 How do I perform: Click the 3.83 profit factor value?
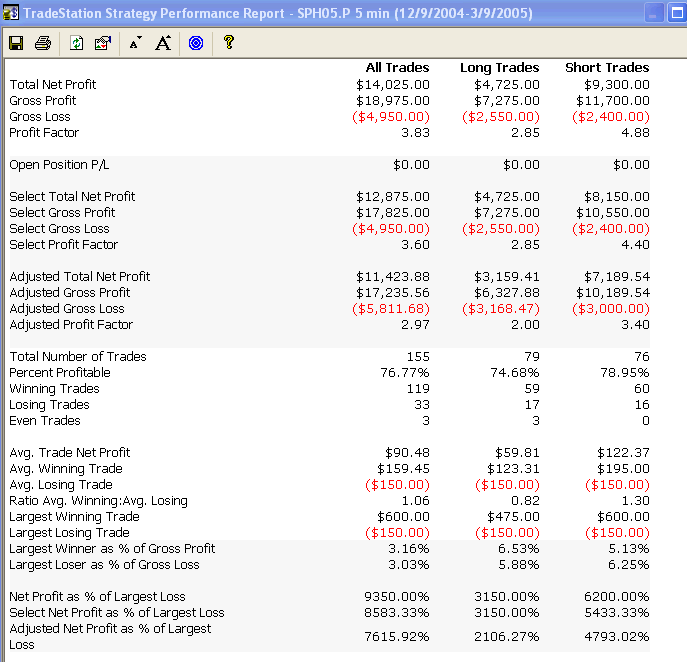click(415, 133)
